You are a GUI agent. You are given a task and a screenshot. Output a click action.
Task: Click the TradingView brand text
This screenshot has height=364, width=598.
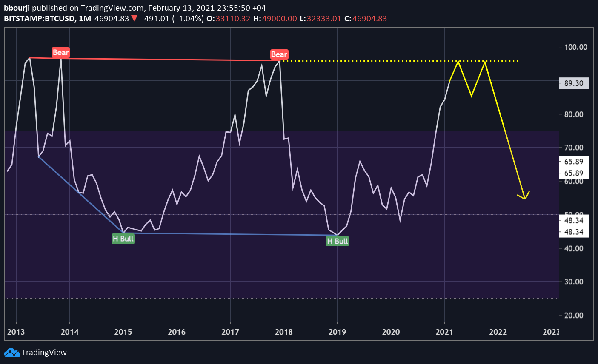click(44, 353)
